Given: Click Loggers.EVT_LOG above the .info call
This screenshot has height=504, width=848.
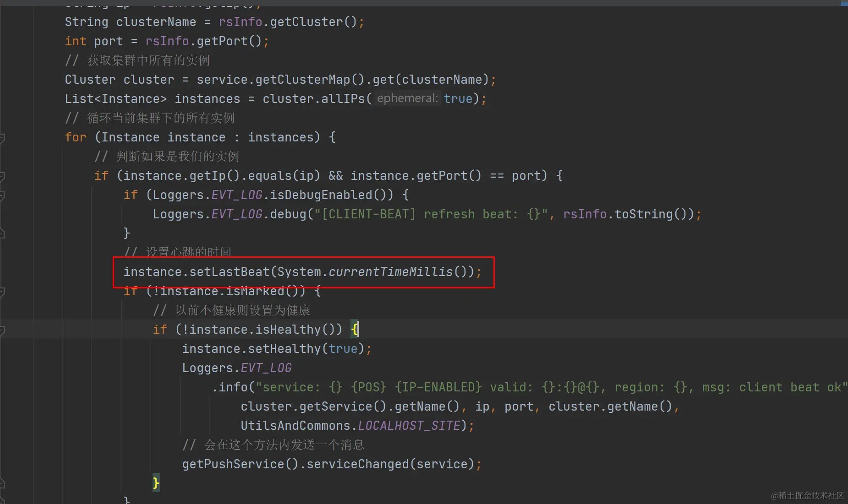Looking at the screenshot, I should pos(237,368).
